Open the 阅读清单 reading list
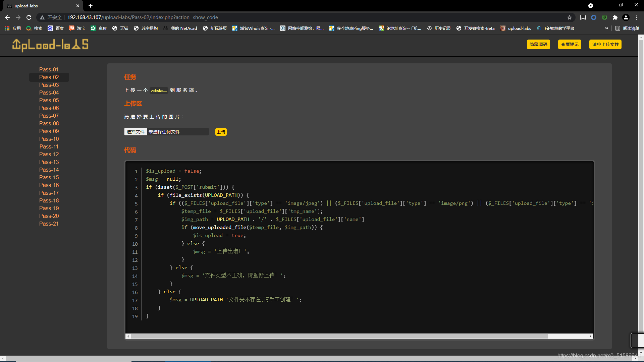 627,28
